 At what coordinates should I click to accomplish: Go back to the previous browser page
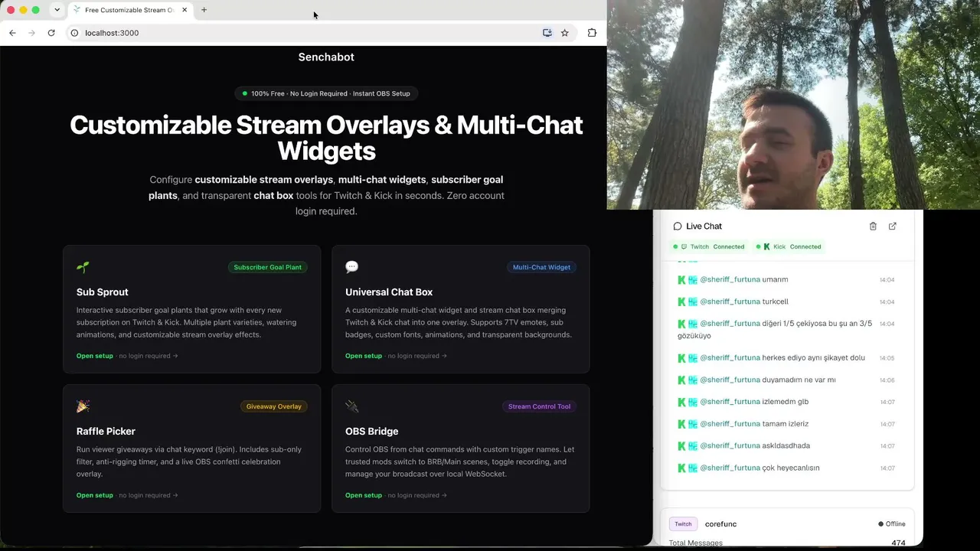tap(12, 33)
